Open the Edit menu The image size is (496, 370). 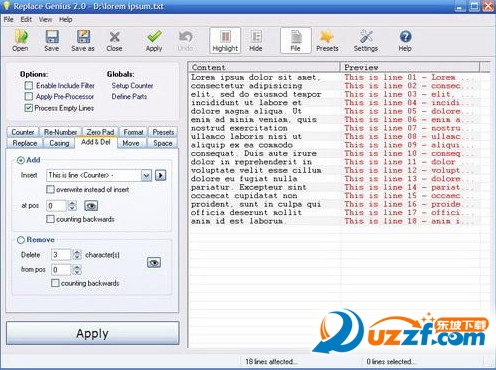click(x=26, y=19)
